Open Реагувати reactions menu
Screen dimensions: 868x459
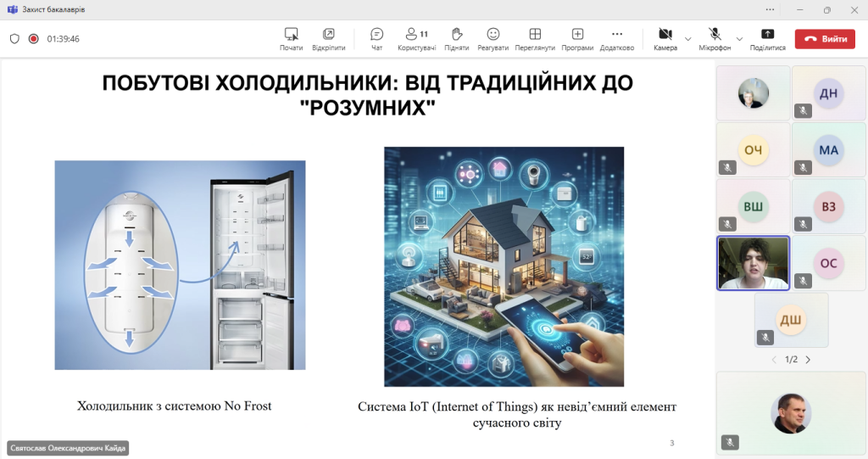[x=492, y=39]
